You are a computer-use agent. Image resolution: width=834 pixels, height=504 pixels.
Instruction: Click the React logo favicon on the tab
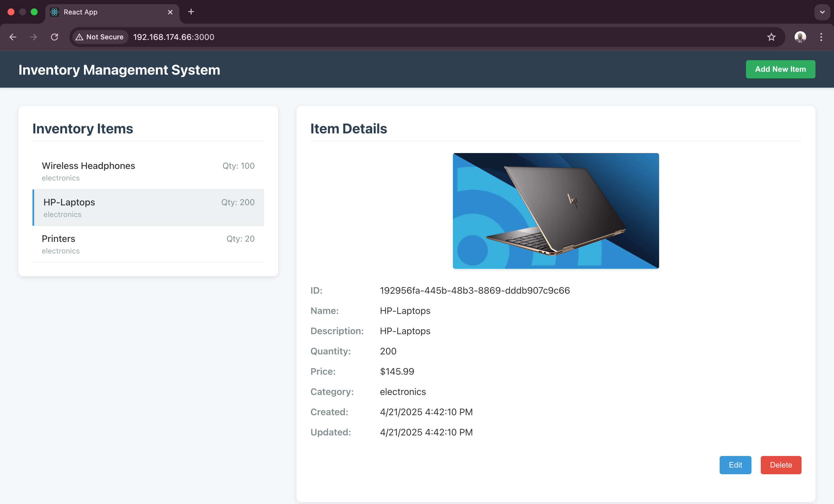[x=54, y=12]
